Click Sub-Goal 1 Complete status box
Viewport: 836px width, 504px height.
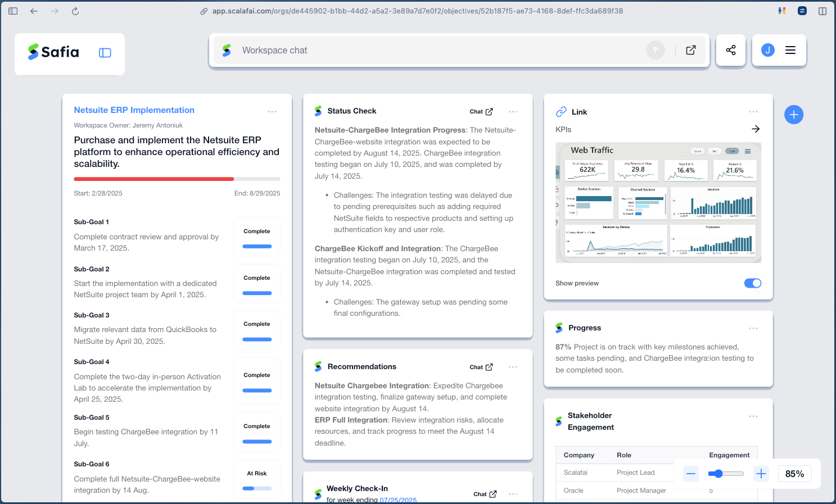[257, 237]
